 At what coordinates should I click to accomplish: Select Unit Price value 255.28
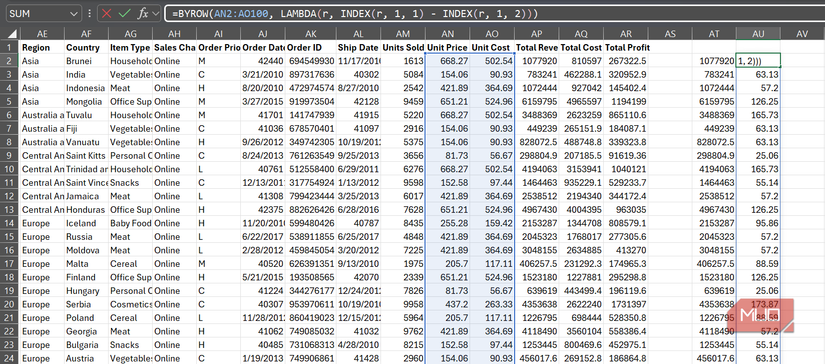(x=448, y=223)
